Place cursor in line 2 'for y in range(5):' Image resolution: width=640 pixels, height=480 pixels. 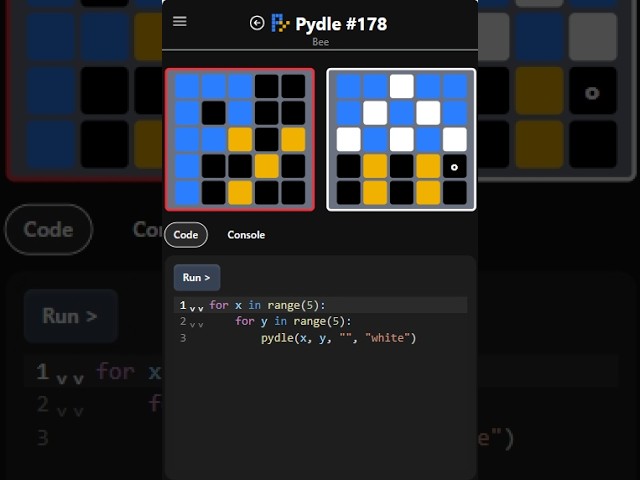[x=293, y=322]
